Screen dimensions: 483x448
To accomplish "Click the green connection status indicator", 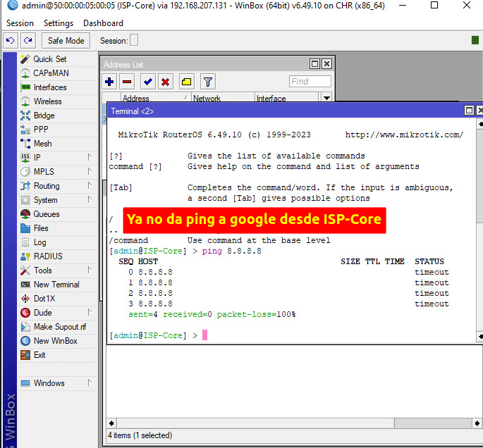I will point(475,40).
